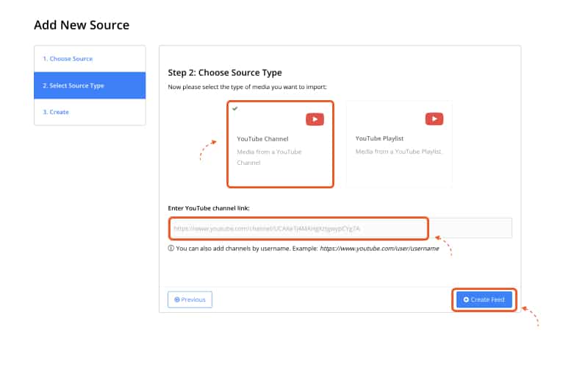Click the green checkmark on YouTube Channel card
The image size is (588, 368).
(x=234, y=108)
